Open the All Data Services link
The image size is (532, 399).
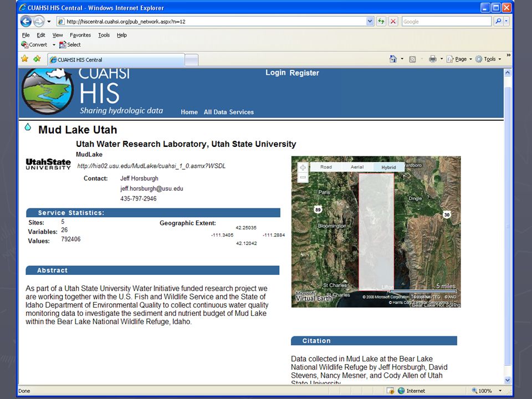point(229,112)
